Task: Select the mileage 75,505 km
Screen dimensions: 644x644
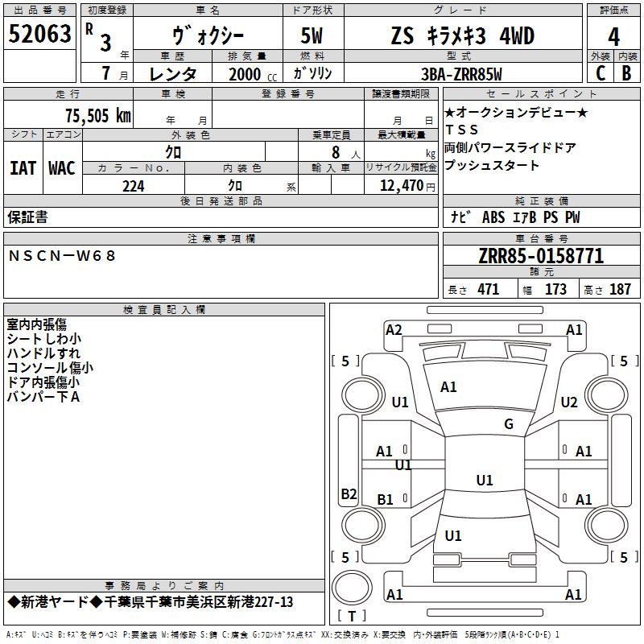Action: [98, 116]
